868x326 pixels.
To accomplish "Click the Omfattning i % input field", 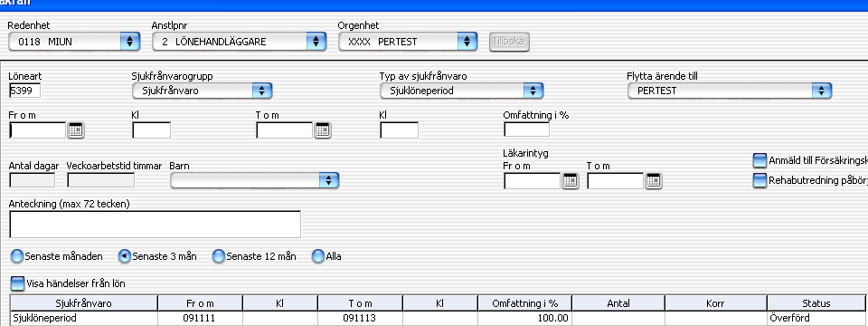I will (x=526, y=129).
